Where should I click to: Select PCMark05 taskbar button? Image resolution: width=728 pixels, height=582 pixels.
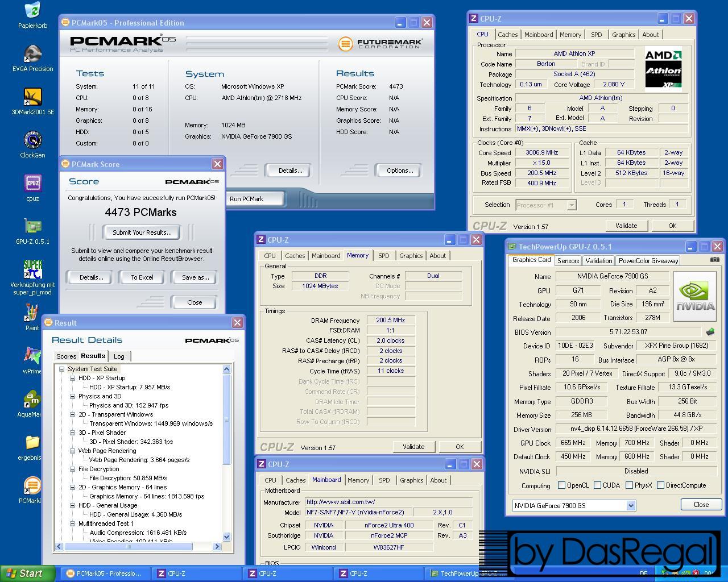[x=105, y=573]
